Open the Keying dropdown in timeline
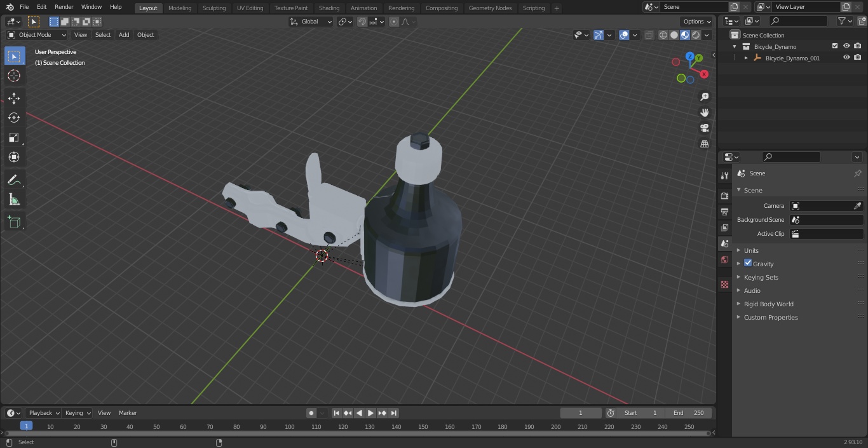The height and width of the screenshot is (448, 868). [x=78, y=413]
